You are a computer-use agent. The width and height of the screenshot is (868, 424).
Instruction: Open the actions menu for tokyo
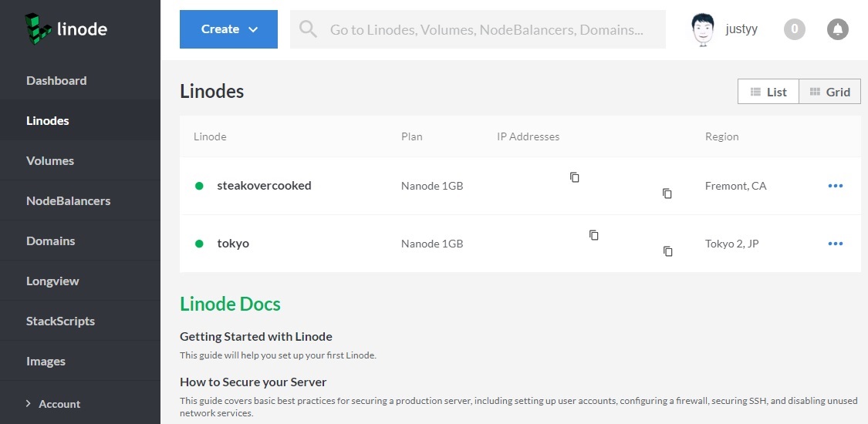coord(836,244)
